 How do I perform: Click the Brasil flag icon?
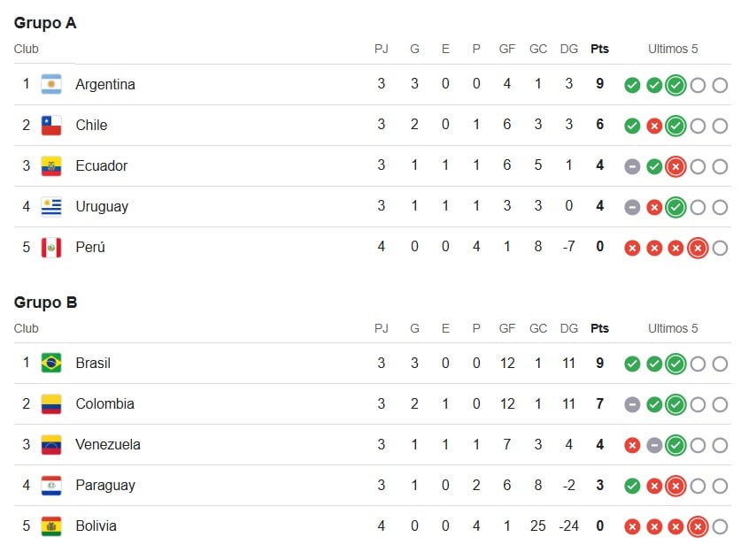point(51,363)
